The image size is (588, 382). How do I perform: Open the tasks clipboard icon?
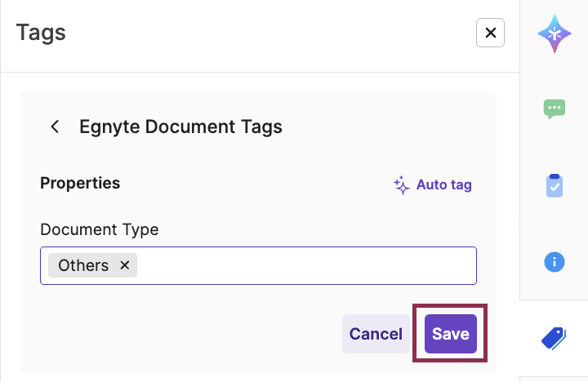pos(555,185)
